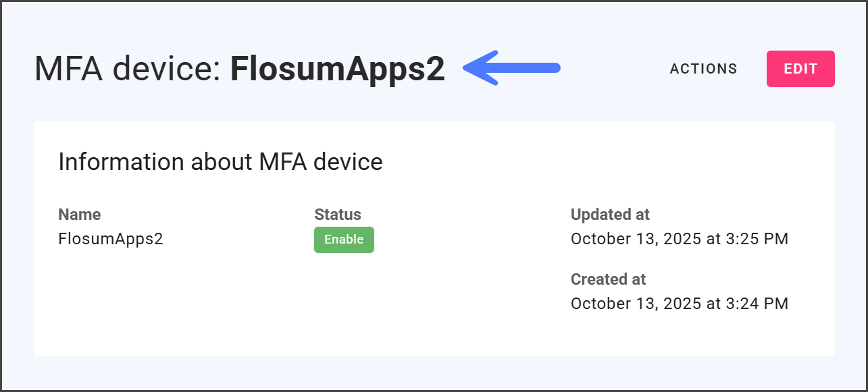Select the FlosumApps2 value under Name
Image resolution: width=868 pixels, height=392 pixels.
[x=111, y=239]
